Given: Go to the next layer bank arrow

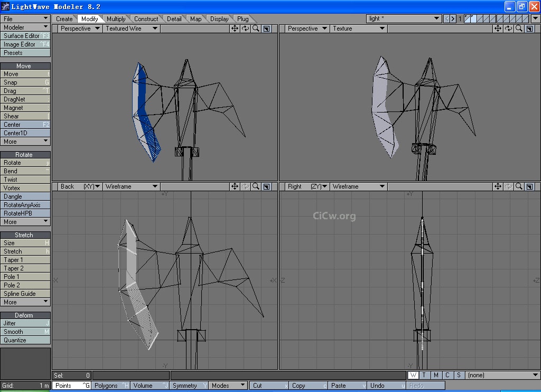Looking at the screenshot, I should [x=453, y=18].
